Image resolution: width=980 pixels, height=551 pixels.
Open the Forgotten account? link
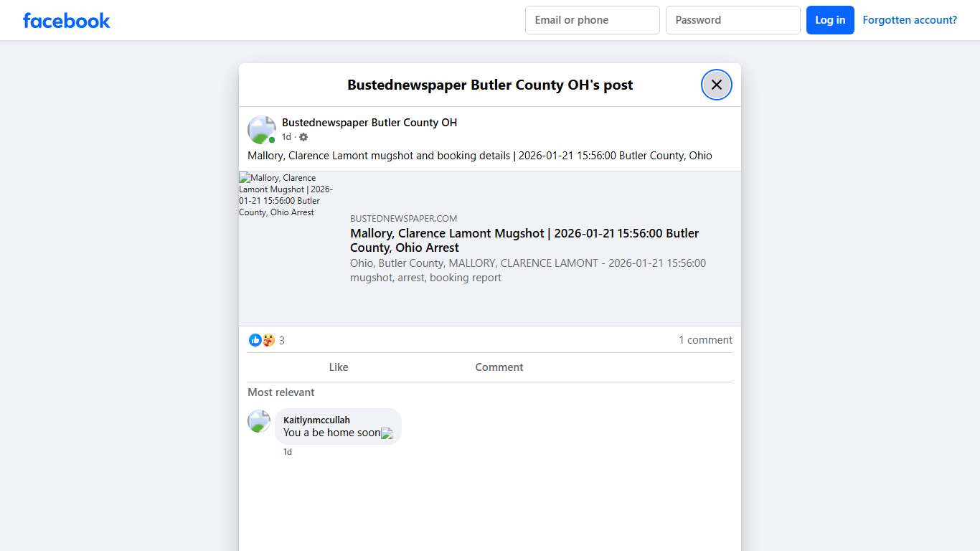coord(910,19)
